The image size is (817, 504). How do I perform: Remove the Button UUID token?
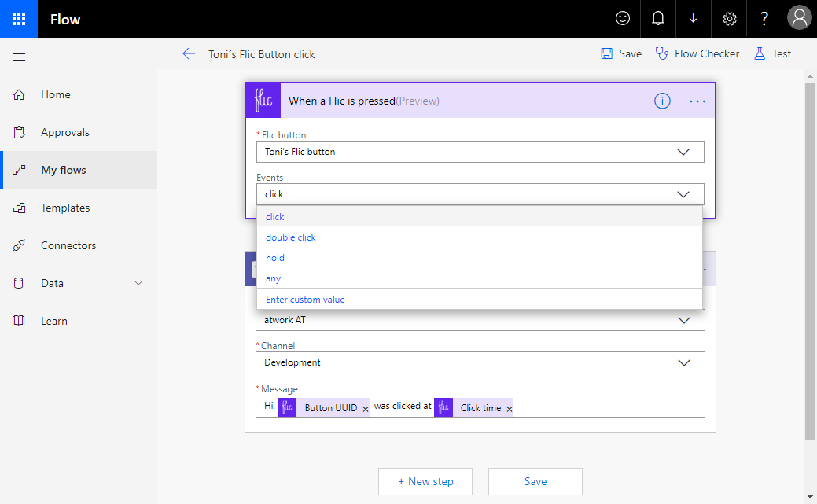click(366, 409)
